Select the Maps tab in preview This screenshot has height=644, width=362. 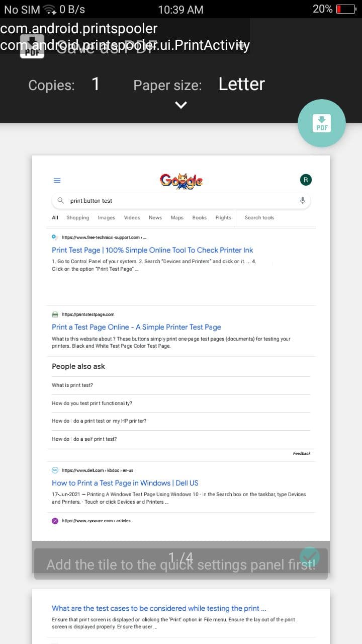click(177, 218)
